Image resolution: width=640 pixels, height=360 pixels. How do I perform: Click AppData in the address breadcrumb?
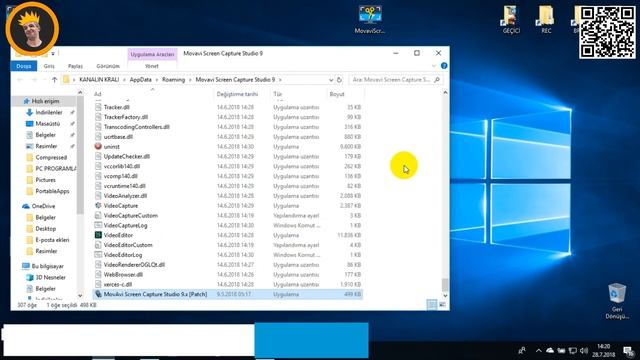[x=140, y=80]
